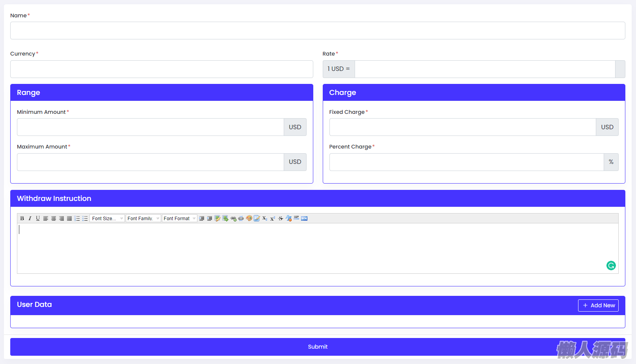The width and height of the screenshot is (636, 364).
Task: Apply superscript formatting
Action: 273,218
